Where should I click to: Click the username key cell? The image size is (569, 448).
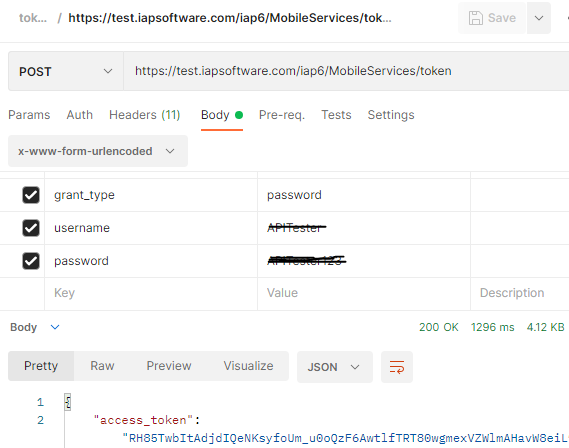pos(151,228)
